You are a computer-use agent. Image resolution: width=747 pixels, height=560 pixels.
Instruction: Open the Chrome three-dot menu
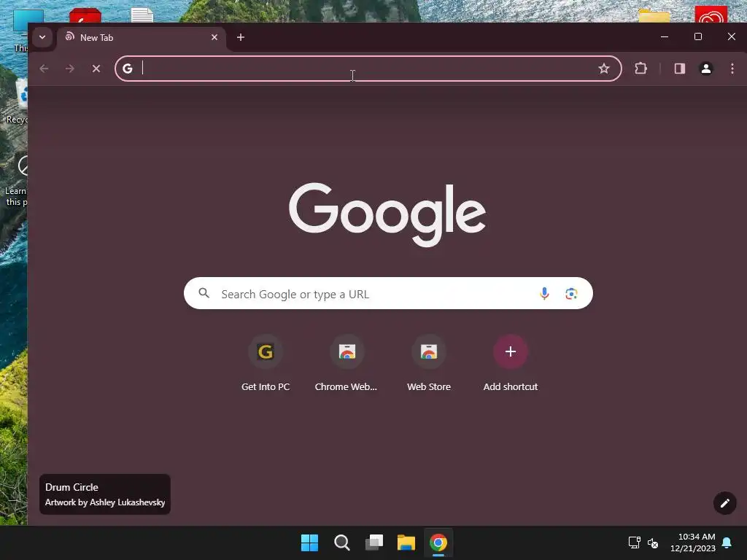[x=732, y=69]
